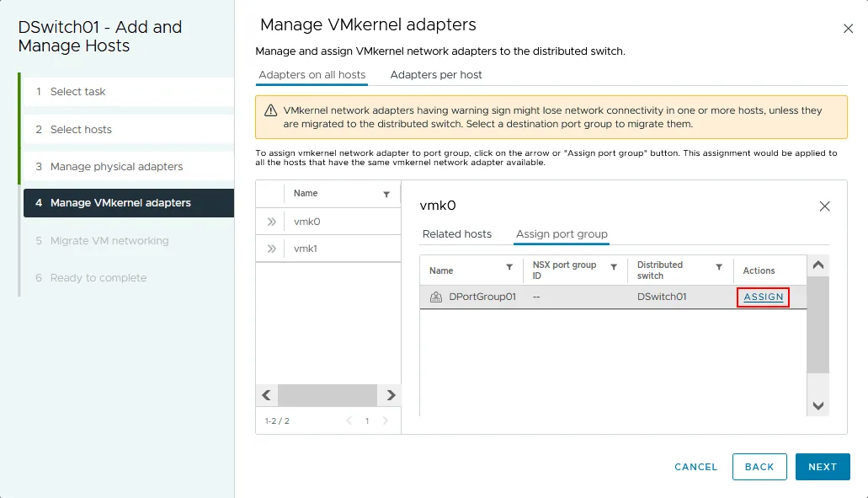Filter NSX port group ID column

(x=614, y=267)
